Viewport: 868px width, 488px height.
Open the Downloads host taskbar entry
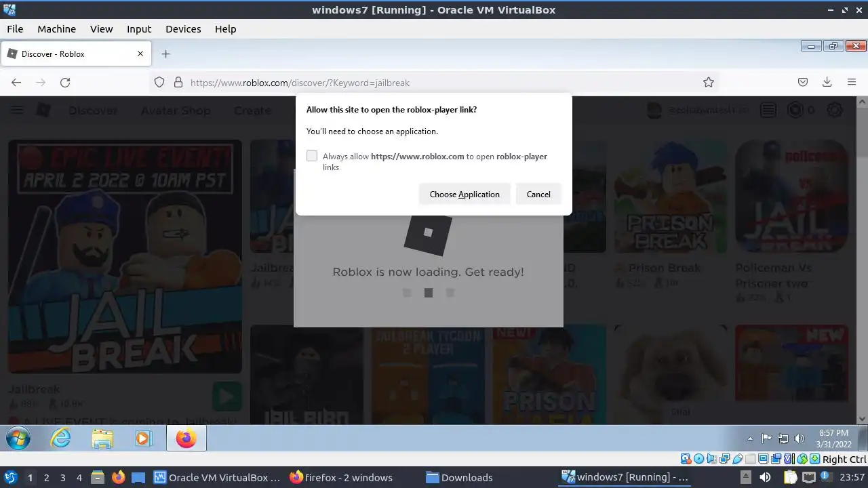pyautogui.click(x=459, y=478)
